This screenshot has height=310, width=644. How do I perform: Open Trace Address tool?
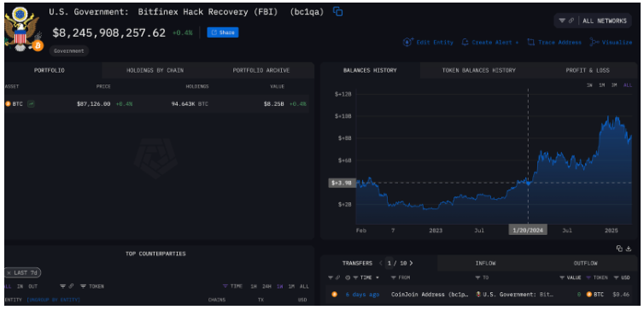point(554,43)
